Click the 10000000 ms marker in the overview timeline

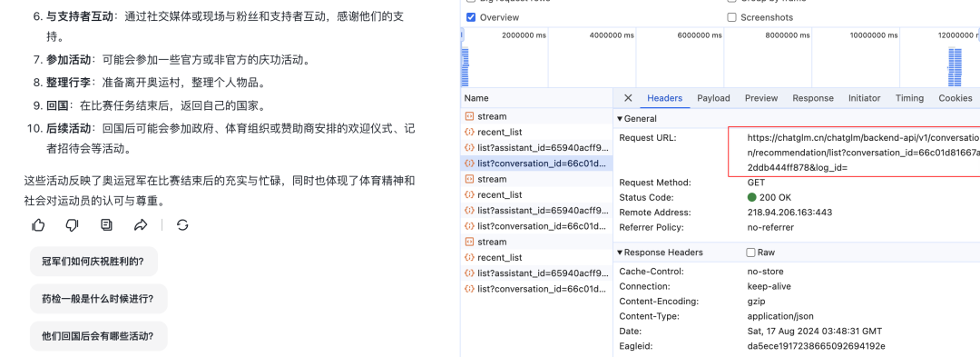(874, 35)
